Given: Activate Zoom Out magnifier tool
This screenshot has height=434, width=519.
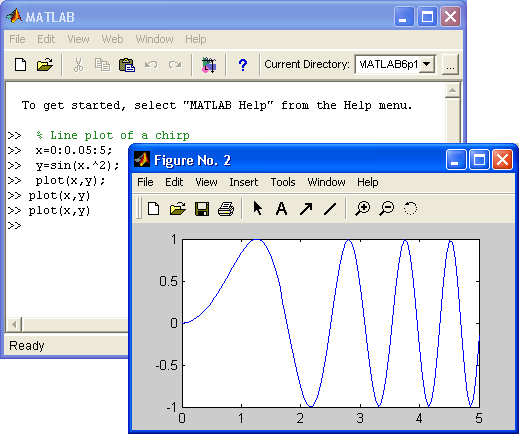Looking at the screenshot, I should 386,209.
